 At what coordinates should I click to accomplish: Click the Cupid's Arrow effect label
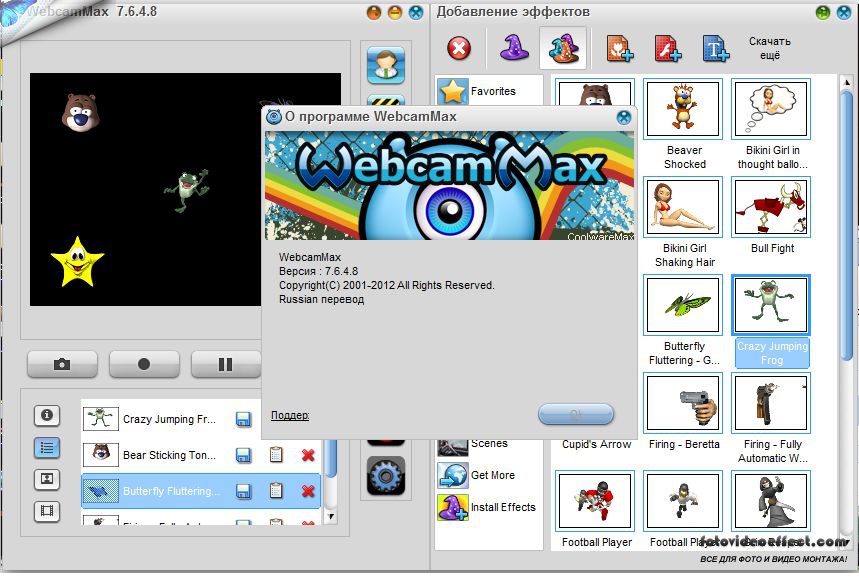click(x=597, y=444)
